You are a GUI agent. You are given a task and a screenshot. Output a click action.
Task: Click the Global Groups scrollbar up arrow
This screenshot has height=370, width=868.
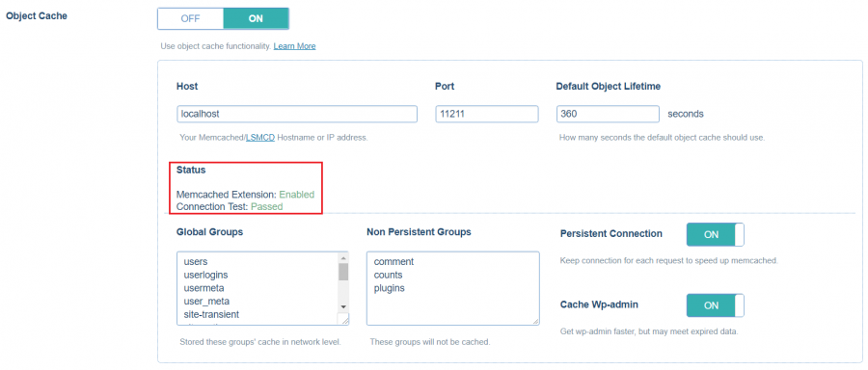point(343,258)
